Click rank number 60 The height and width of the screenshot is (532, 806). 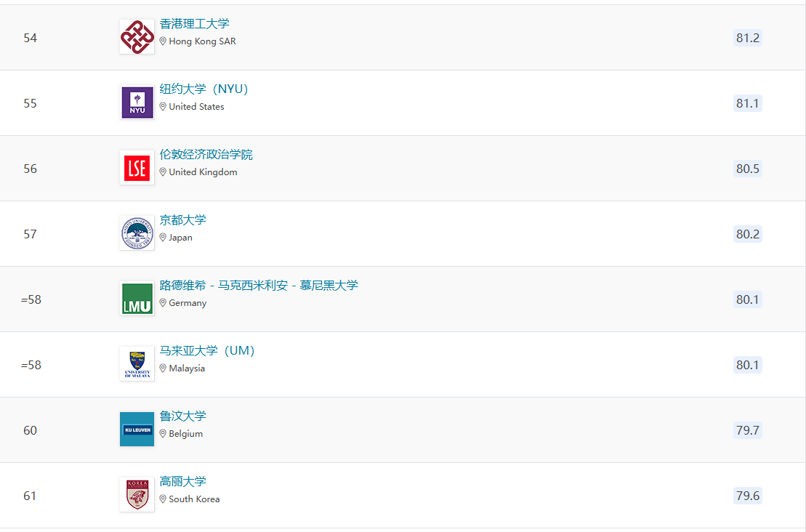31,430
